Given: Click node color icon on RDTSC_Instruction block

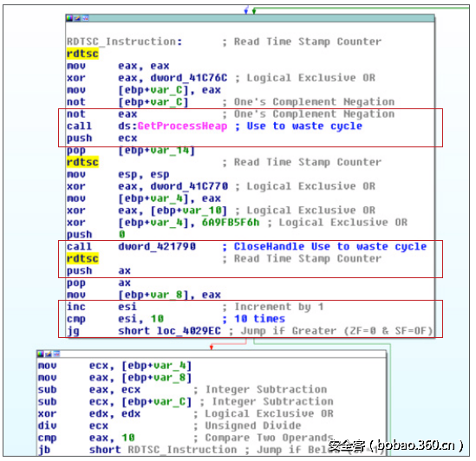Looking at the screenshot, I should click(69, 18).
